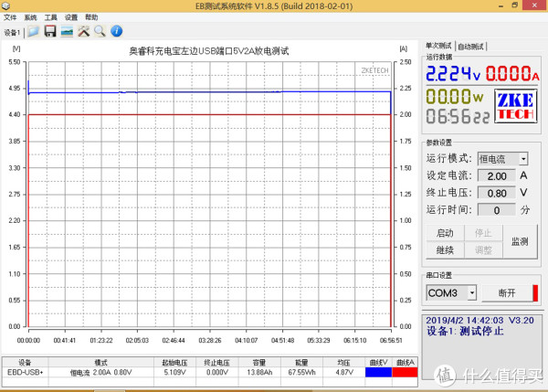The height and width of the screenshot is (392, 548).
Task: Show the blue info about icon
Action: point(116,31)
